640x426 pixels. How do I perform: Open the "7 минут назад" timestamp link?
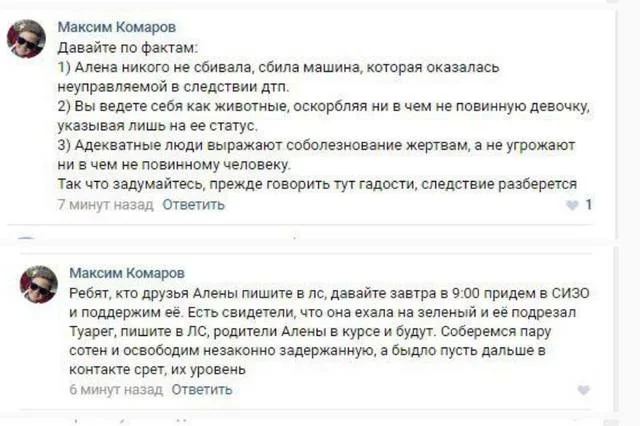(105, 205)
